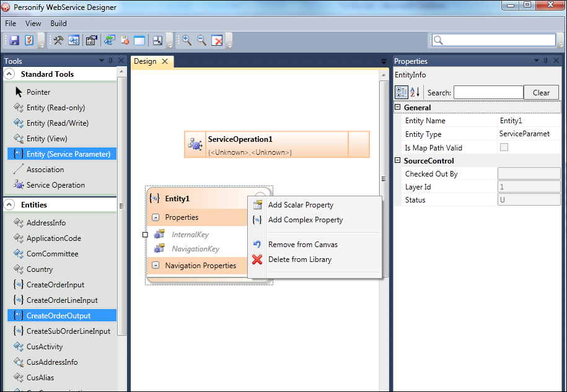Click the categorized view icon in Properties
The height and width of the screenshot is (392, 567).
click(402, 92)
